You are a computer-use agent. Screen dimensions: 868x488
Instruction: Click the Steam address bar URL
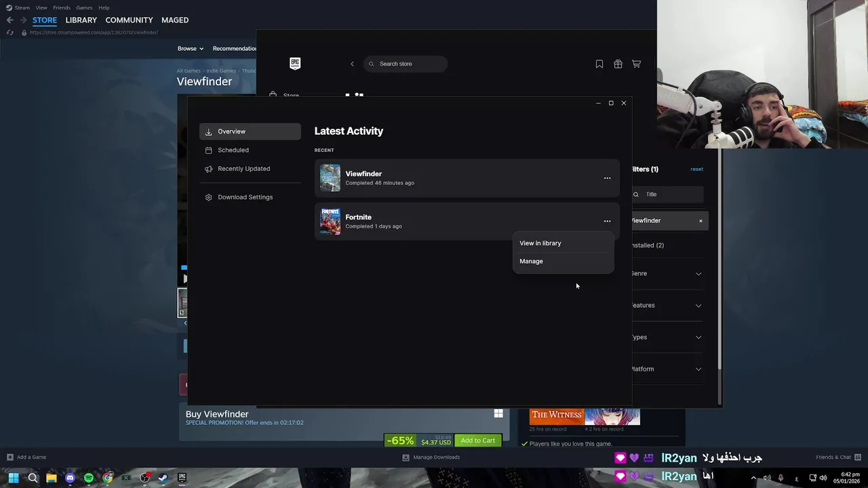coord(94,33)
